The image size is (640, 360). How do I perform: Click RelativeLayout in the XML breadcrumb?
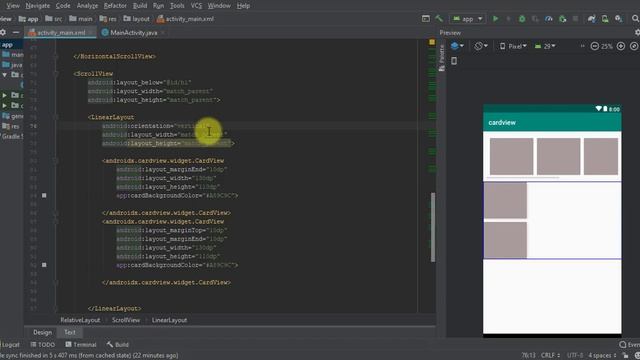(x=80, y=320)
